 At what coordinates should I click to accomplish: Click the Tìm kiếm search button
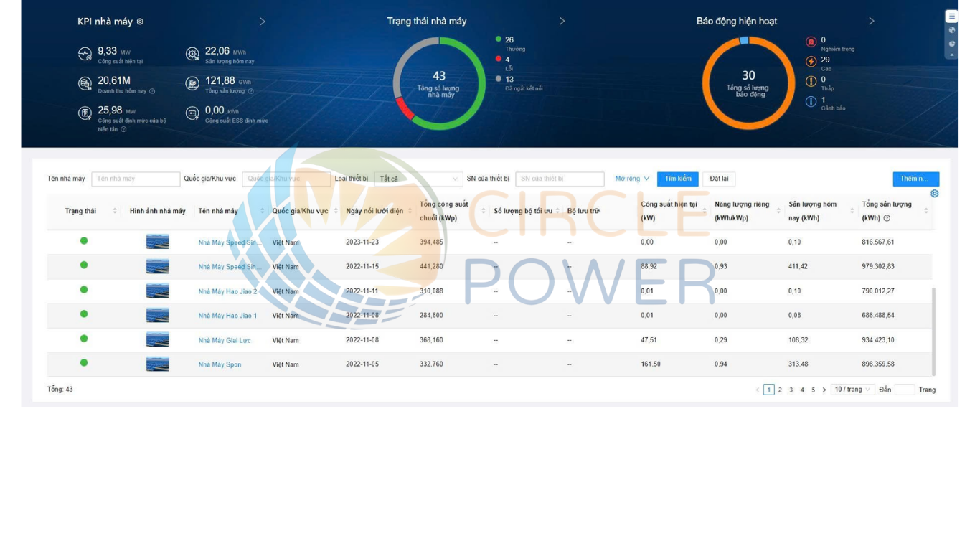(x=677, y=179)
